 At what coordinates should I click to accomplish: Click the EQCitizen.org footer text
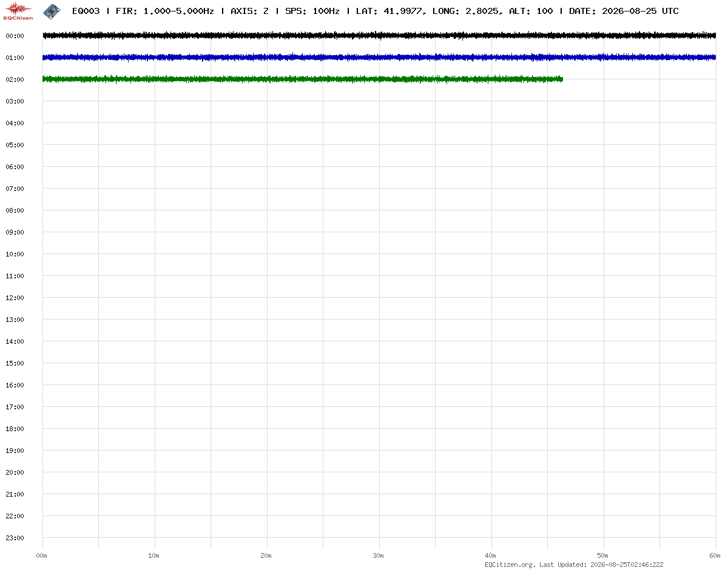tap(510, 565)
